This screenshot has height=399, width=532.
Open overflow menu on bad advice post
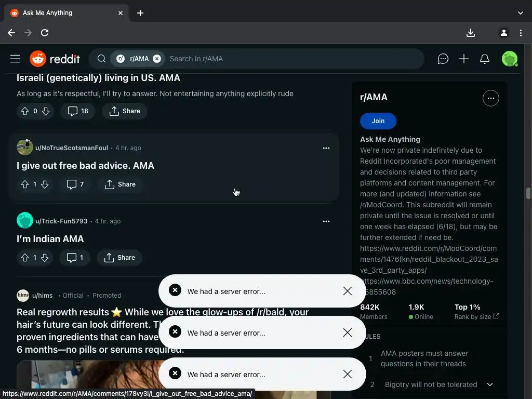tap(326, 148)
